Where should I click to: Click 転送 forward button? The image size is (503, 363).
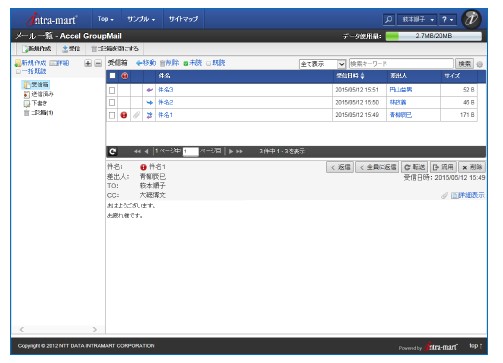tap(415, 167)
